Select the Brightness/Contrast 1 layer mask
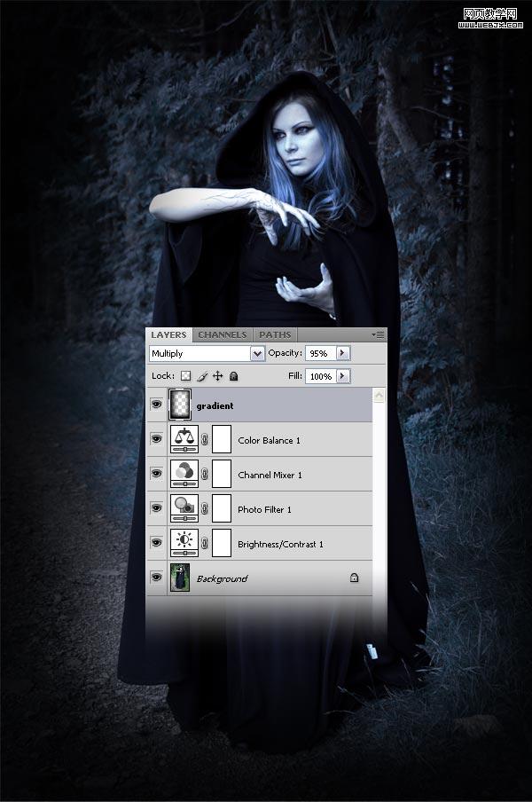 tap(222, 543)
